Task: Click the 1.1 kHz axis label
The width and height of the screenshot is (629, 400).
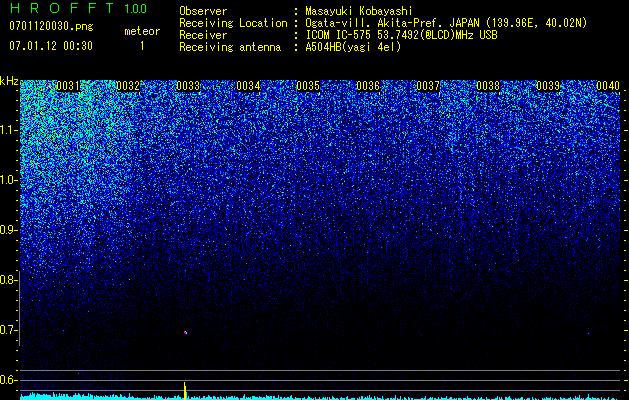Action: 8,130
